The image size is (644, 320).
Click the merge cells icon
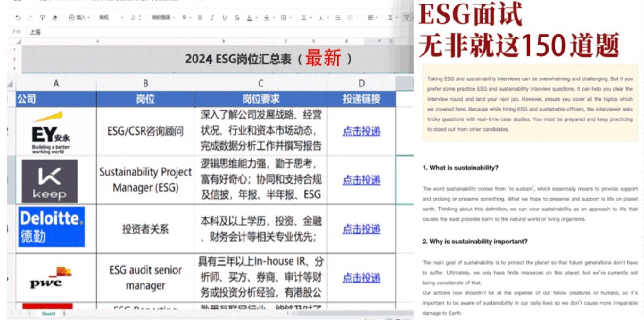click(350, 18)
